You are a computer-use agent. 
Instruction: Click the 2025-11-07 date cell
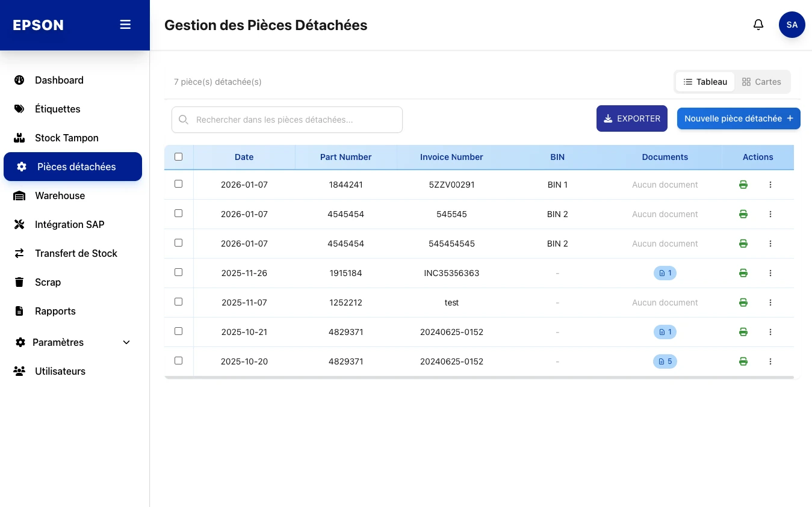244,303
